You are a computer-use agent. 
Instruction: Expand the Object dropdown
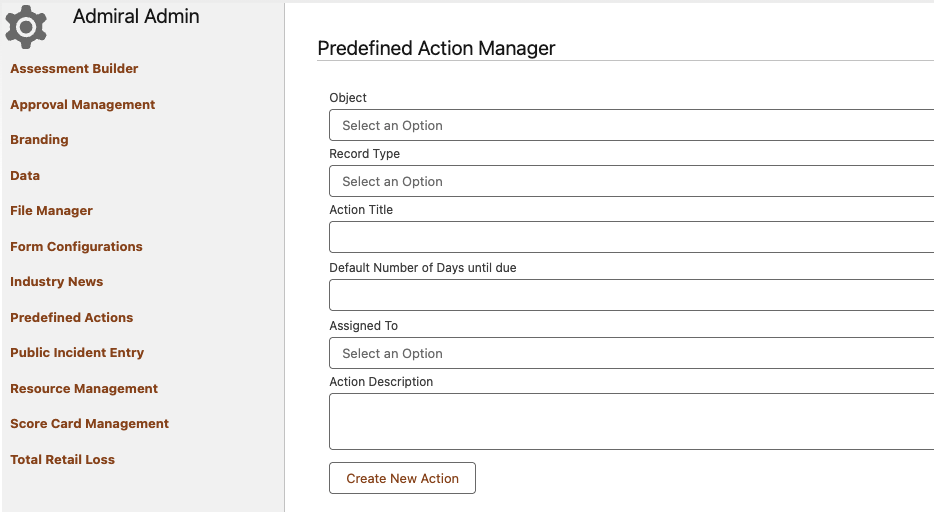(x=631, y=126)
